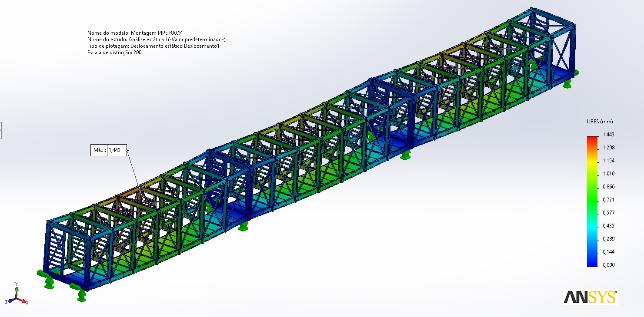
Task: Click 'Nome do modelo: Montagem PIPE RACK' text
Action: (135, 33)
